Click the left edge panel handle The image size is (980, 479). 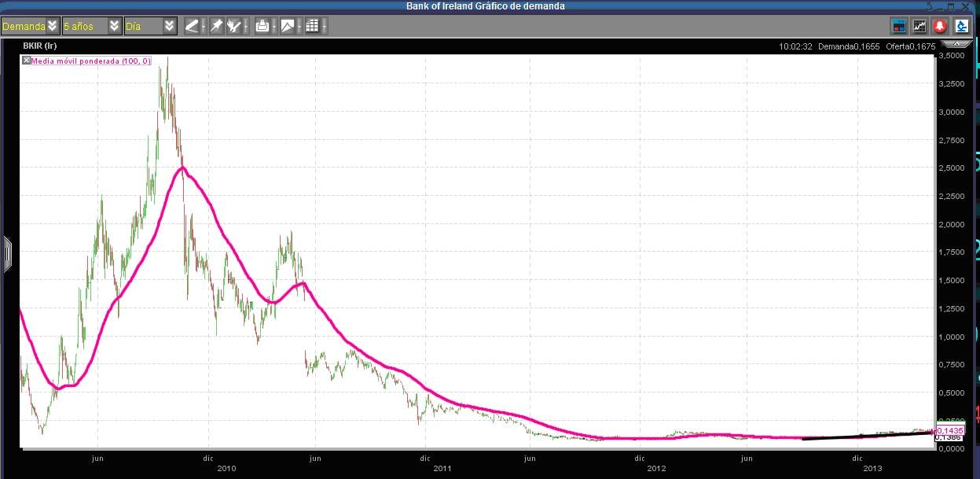[x=7, y=254]
